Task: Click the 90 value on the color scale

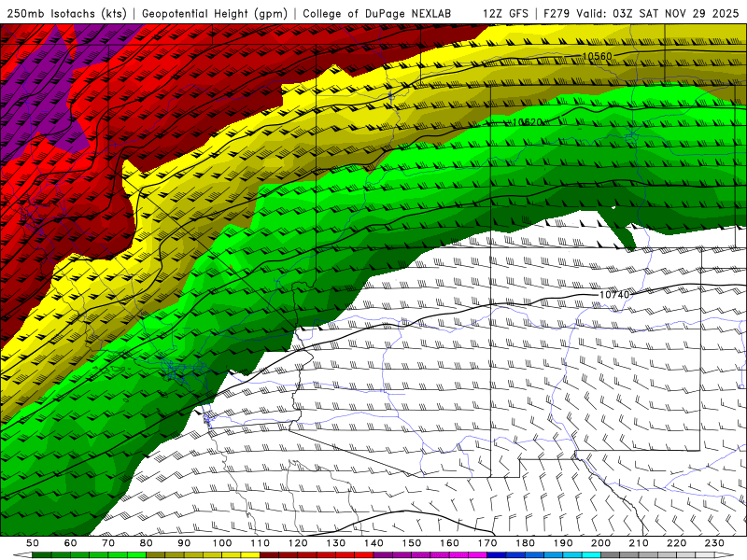Action: (x=184, y=543)
